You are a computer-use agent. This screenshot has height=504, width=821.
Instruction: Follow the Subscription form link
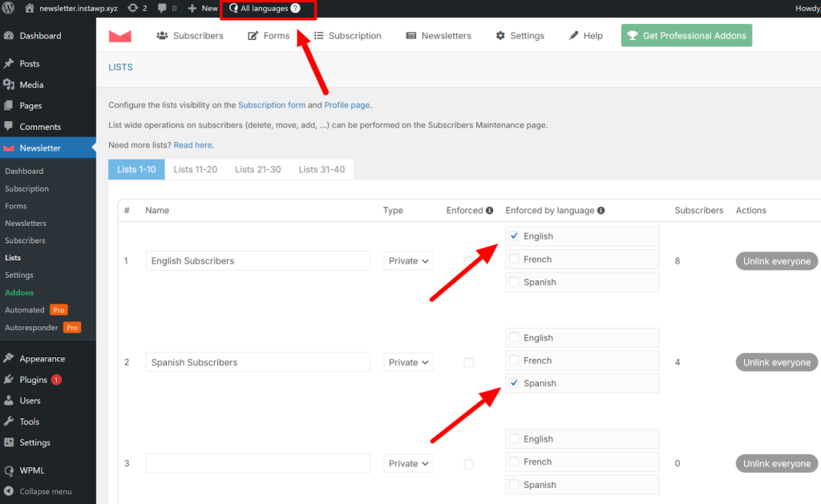click(272, 105)
